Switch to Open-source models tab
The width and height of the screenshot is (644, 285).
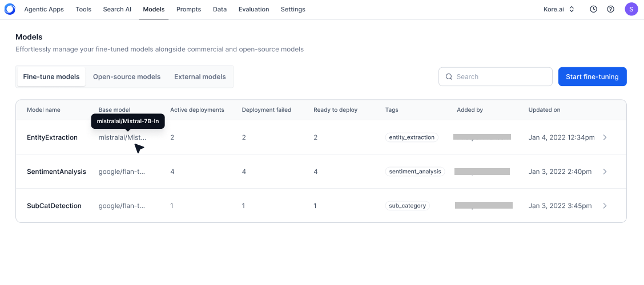click(127, 77)
